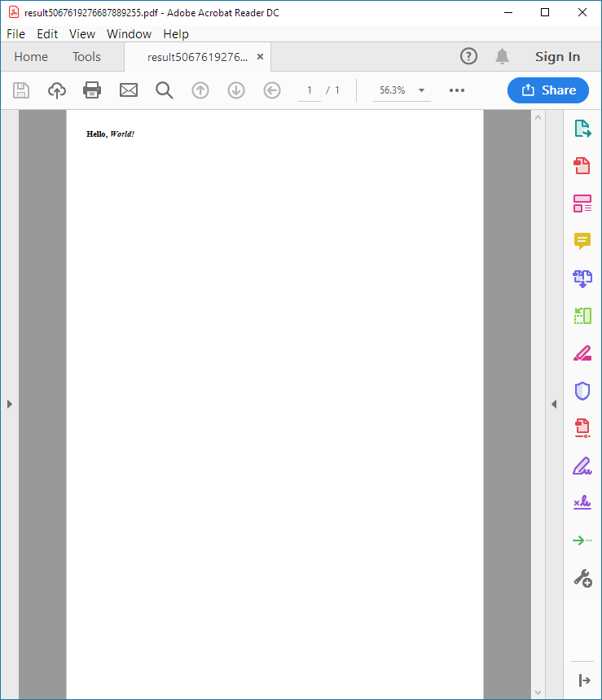The height and width of the screenshot is (700, 602).
Task: Open the Find text magnifier tool
Action: [165, 90]
